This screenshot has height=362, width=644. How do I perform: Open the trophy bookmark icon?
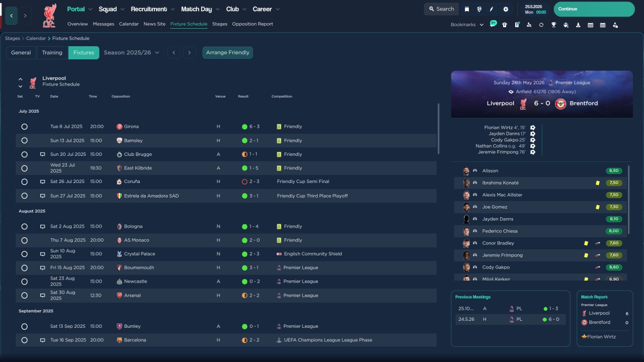(553, 25)
